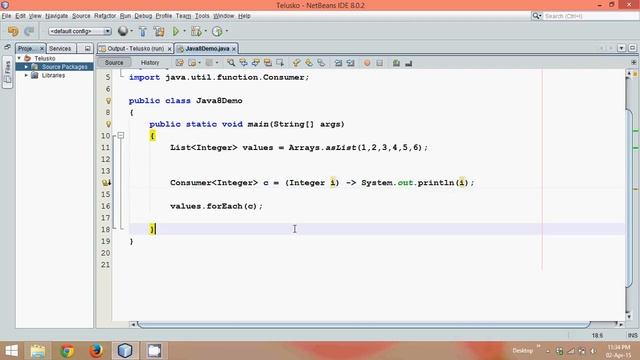640x360 pixels.
Task: Click the globe browser icon in toolbar
Action: pyautogui.click(x=122, y=31)
